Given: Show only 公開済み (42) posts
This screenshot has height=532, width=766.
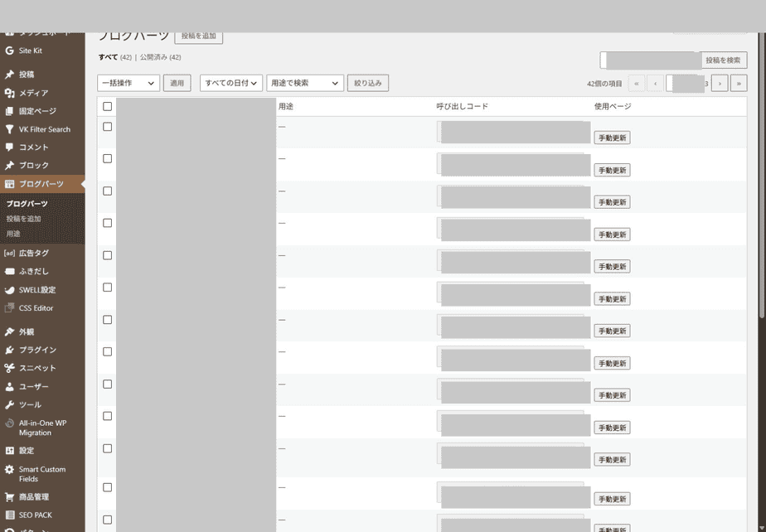Looking at the screenshot, I should (160, 57).
